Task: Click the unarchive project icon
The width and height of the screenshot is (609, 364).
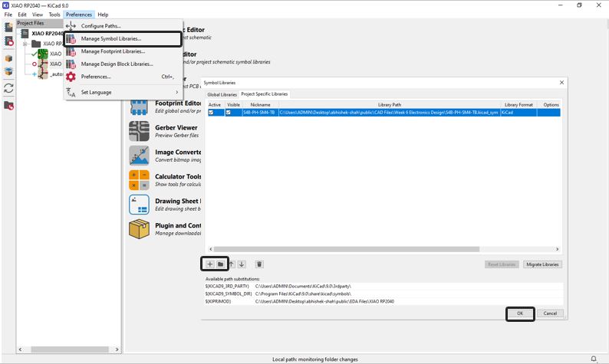Action: tap(8, 71)
